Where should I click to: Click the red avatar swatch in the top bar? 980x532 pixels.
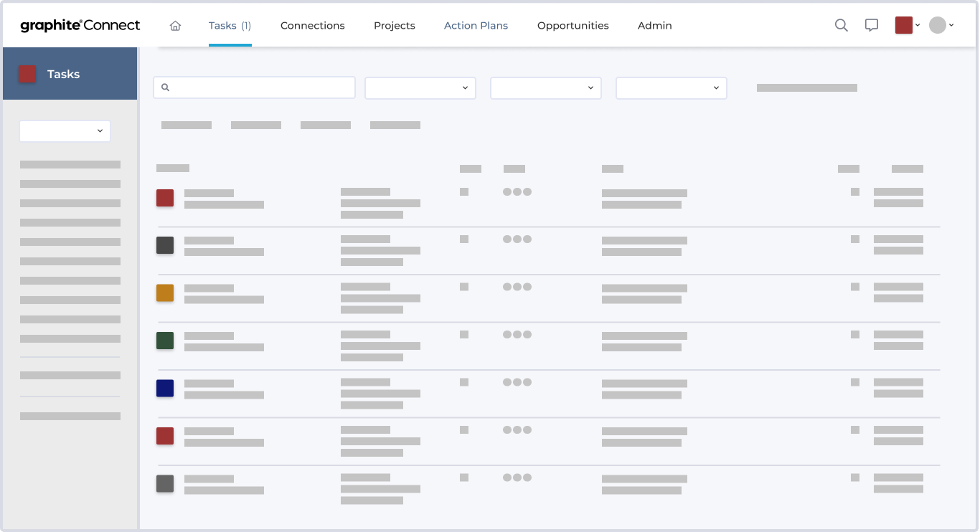[903, 24]
